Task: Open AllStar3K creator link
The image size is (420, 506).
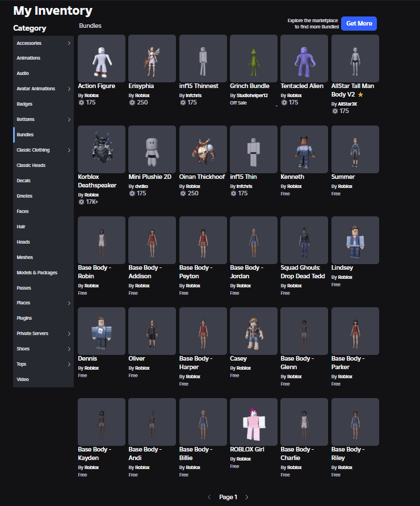Action: (348, 104)
